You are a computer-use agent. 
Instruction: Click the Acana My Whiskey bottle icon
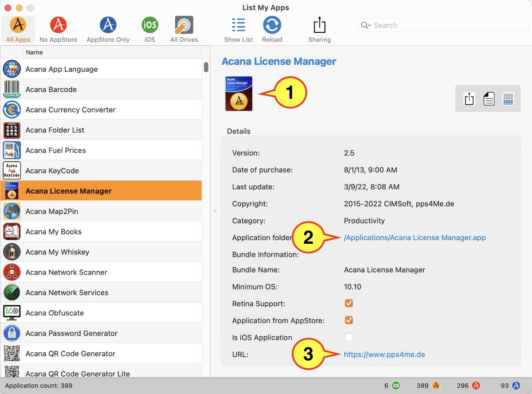point(12,252)
